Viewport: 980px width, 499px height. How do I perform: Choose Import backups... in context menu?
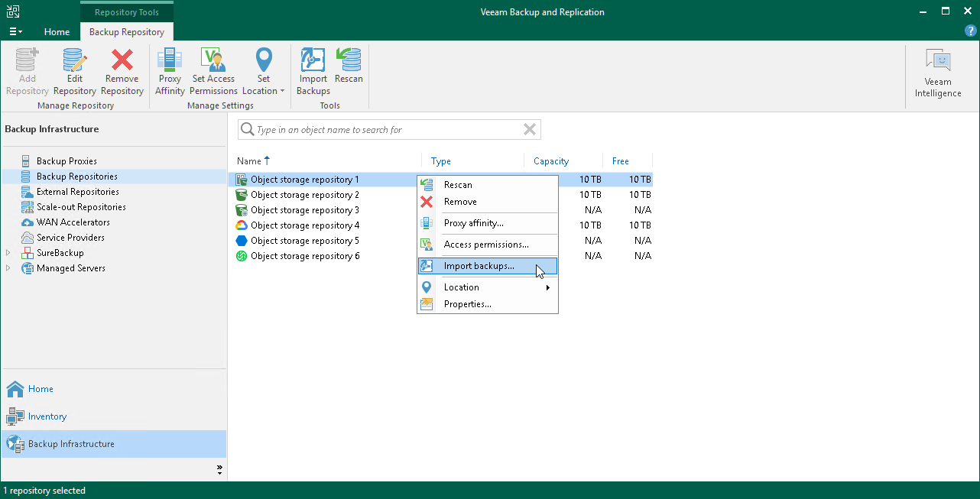[x=488, y=266]
